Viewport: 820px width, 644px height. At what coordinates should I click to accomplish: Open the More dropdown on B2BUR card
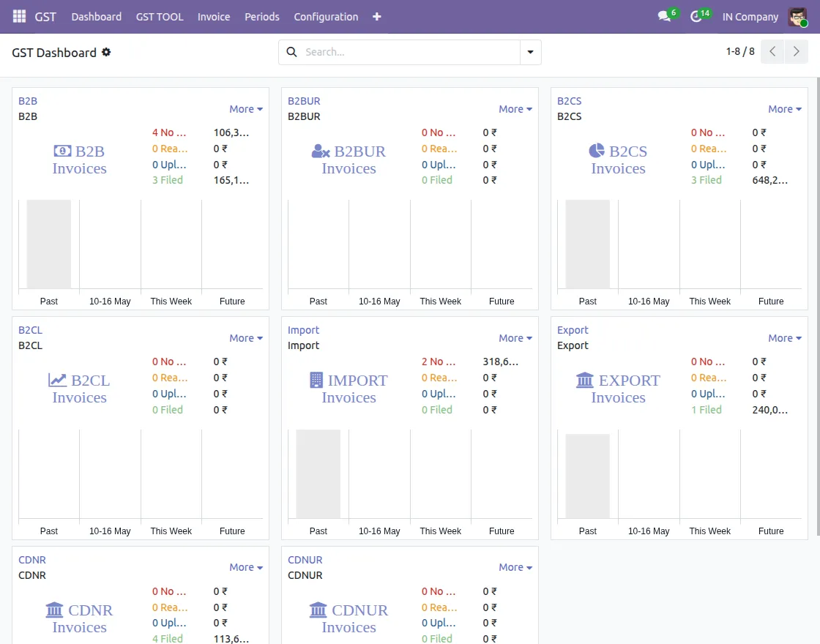click(515, 109)
